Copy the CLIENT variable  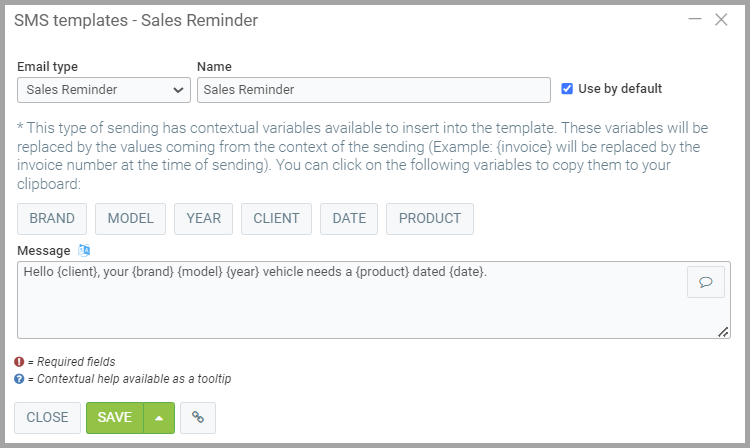(276, 218)
